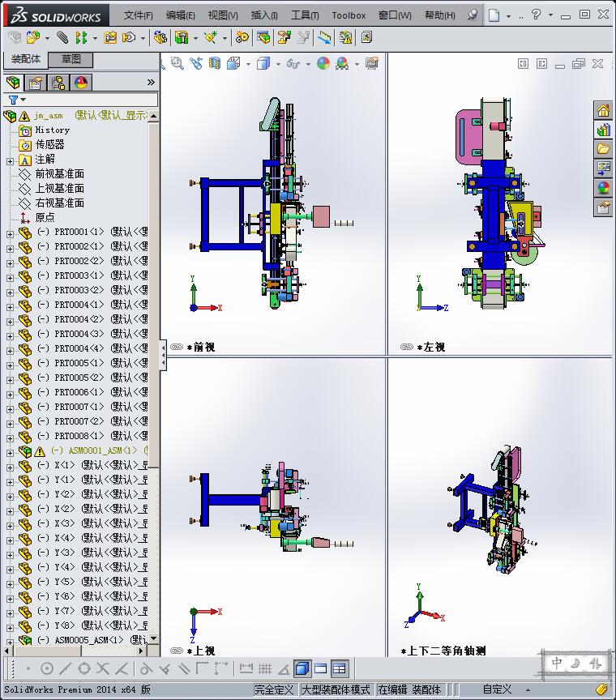Toggle the shaded cube display button
Screen dimensions: 616x700
tap(302, 668)
